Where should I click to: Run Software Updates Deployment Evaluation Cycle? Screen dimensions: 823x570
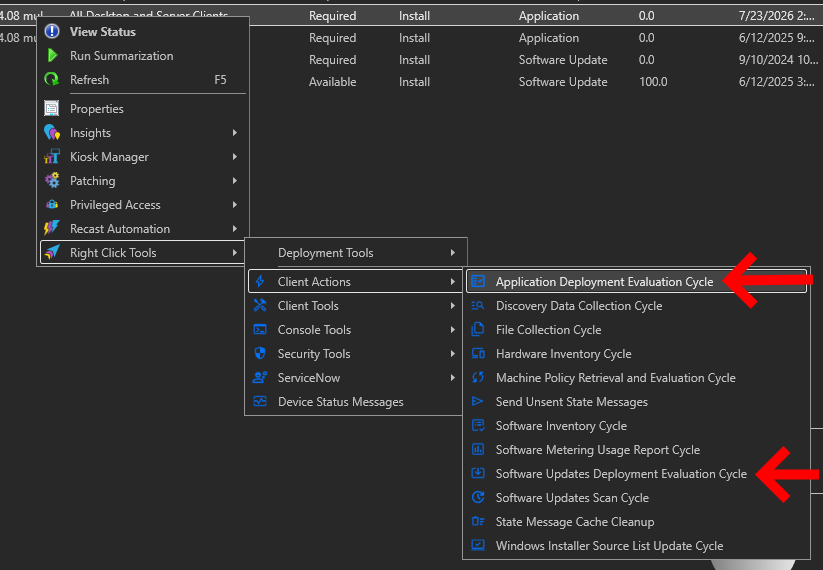(636, 473)
